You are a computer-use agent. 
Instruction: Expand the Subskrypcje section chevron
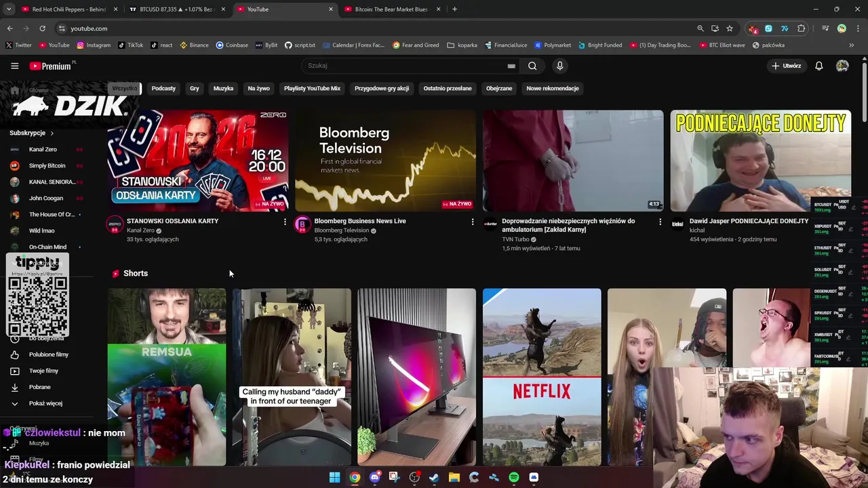pos(52,133)
